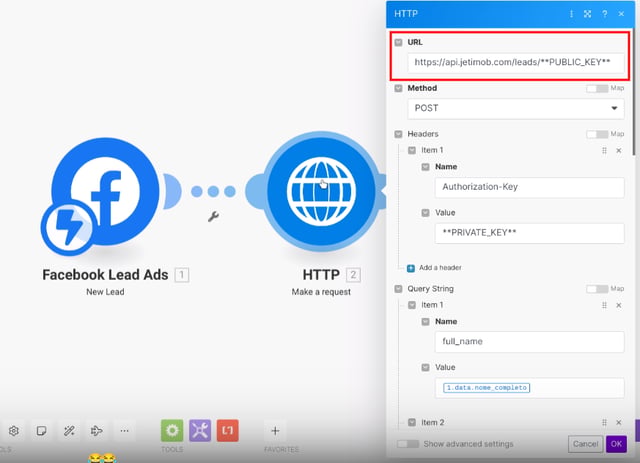This screenshot has height=463, width=640.
Task: Collapse the Method section
Action: (398, 88)
